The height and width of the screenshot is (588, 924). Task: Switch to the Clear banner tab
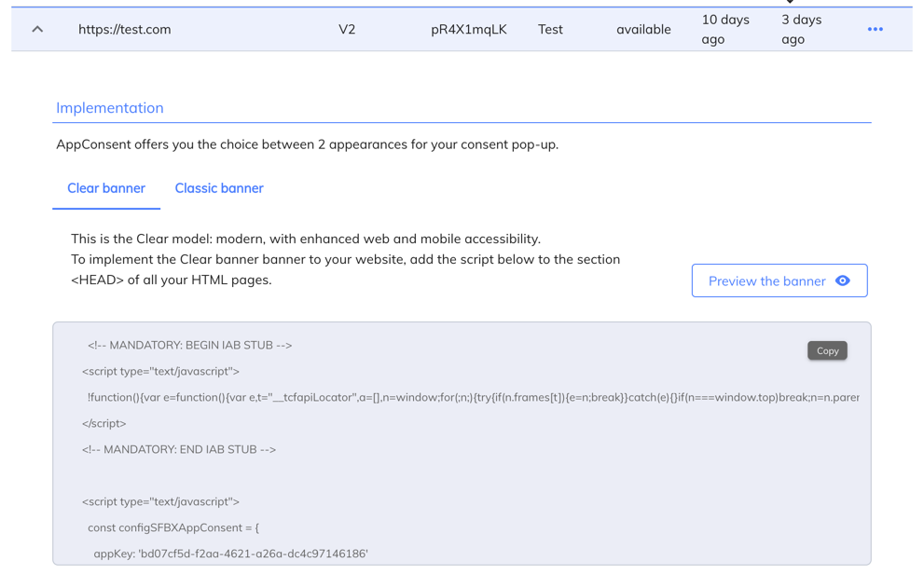click(x=106, y=188)
